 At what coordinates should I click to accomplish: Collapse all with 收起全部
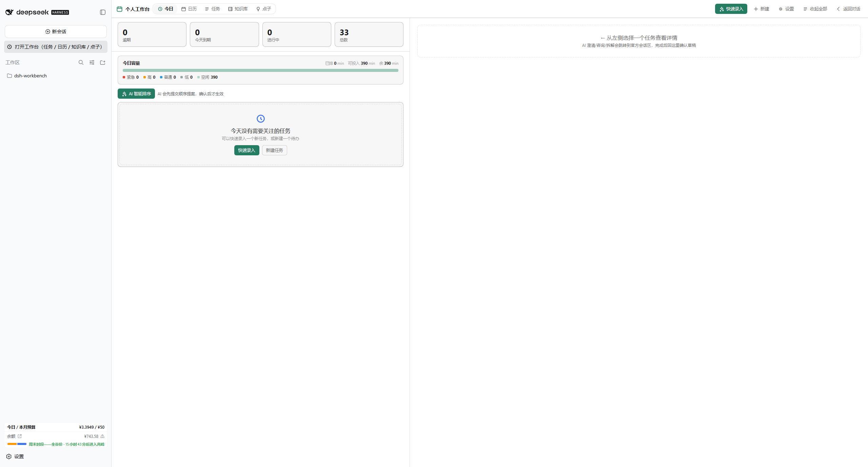(815, 9)
